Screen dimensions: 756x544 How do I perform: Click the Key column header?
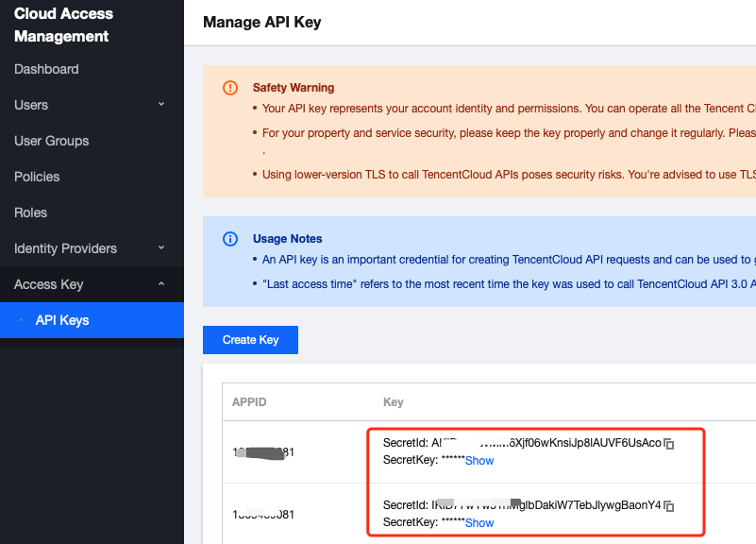pyautogui.click(x=394, y=402)
